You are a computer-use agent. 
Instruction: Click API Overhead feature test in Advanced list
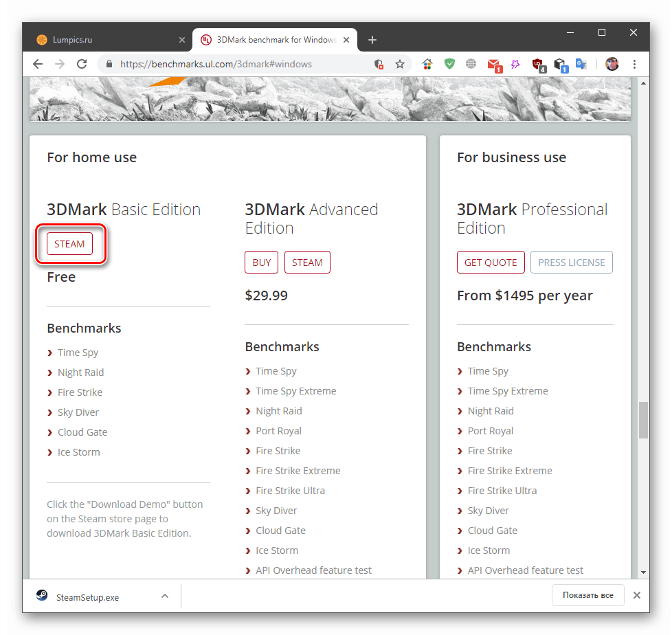click(x=314, y=570)
